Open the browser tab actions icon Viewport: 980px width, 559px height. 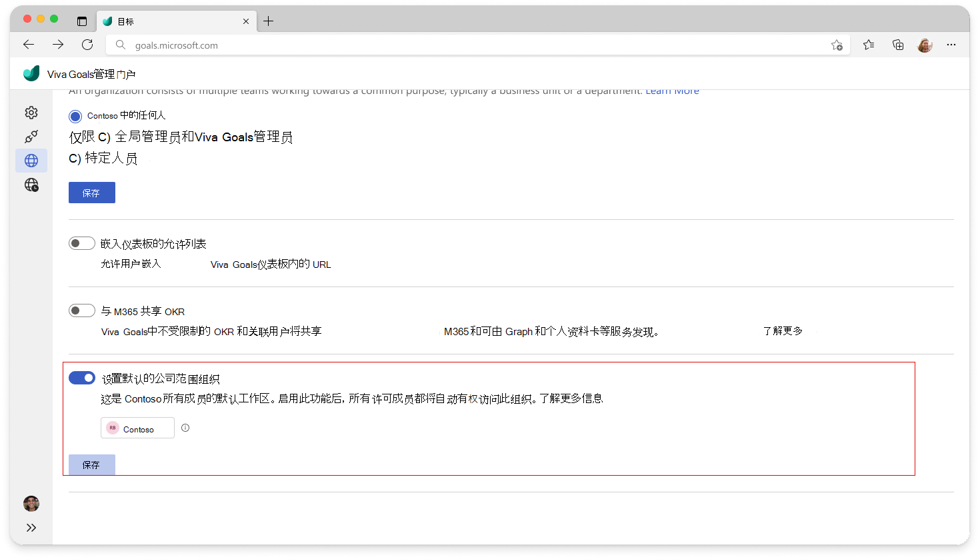82,21
